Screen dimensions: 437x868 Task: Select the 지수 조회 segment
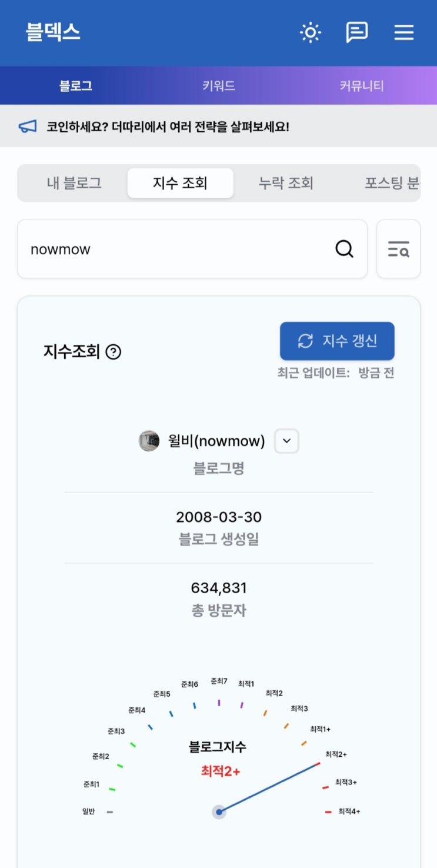click(x=180, y=183)
